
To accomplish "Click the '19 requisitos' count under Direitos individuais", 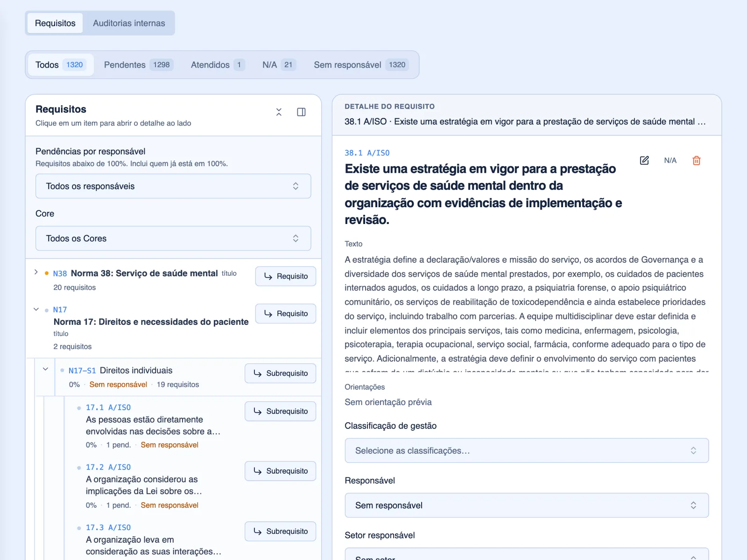I will (178, 385).
